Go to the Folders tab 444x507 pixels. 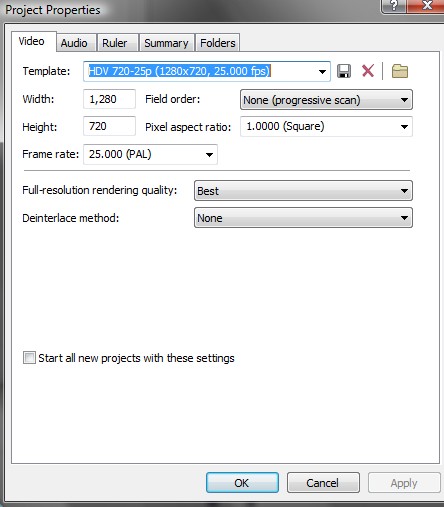click(x=218, y=43)
